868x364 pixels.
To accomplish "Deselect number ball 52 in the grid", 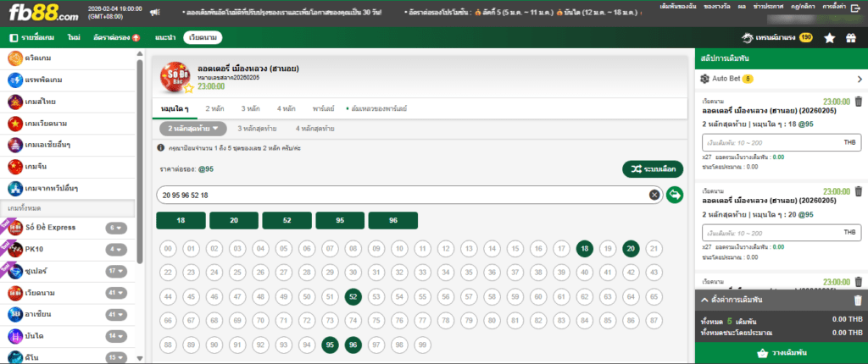I will pos(353,297).
